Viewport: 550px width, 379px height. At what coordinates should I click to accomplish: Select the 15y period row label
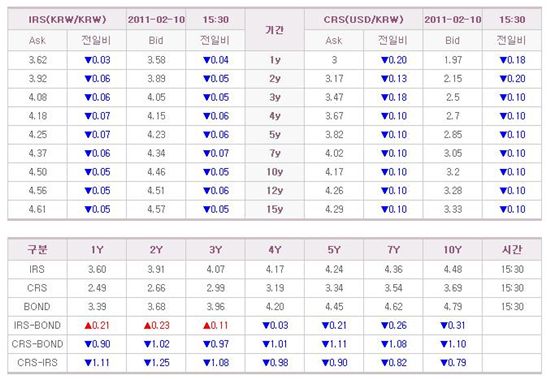point(275,209)
